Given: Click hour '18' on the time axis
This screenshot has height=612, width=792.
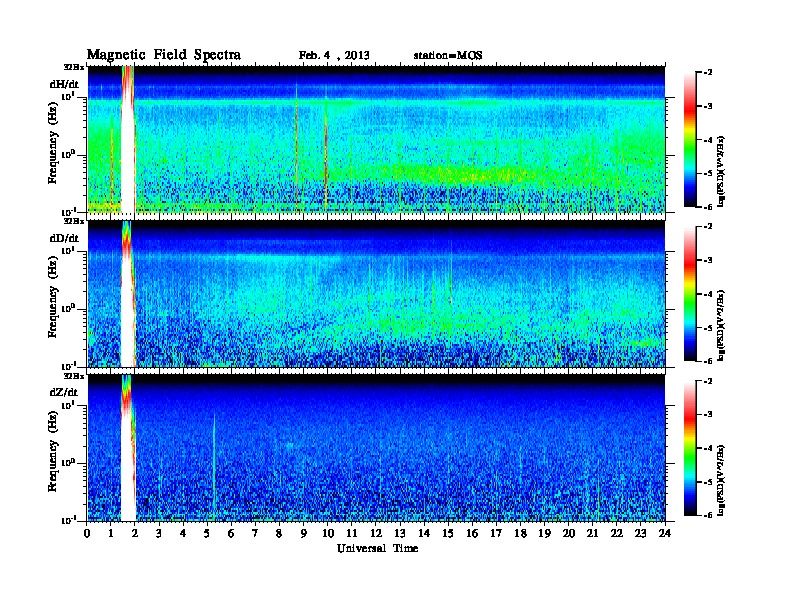Looking at the screenshot, I should pos(521,533).
